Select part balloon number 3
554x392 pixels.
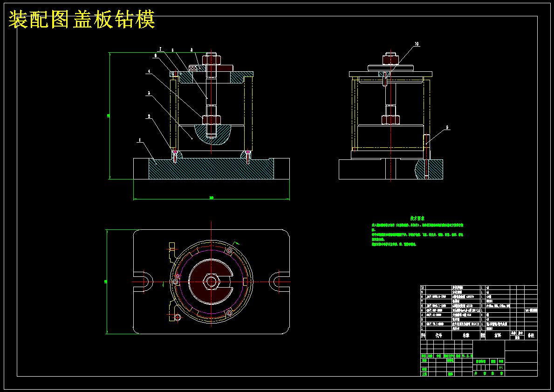tap(149, 93)
